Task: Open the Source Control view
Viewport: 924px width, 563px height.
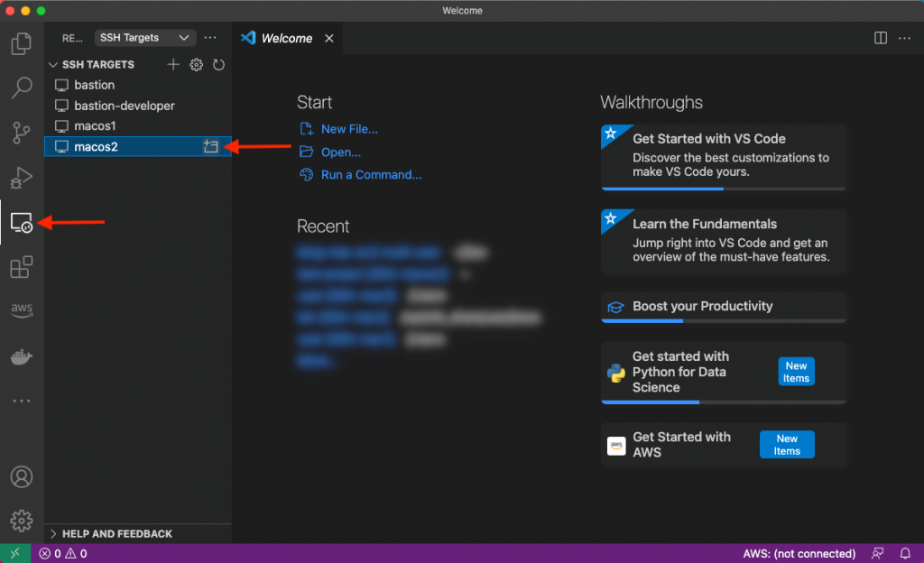Action: 21,133
